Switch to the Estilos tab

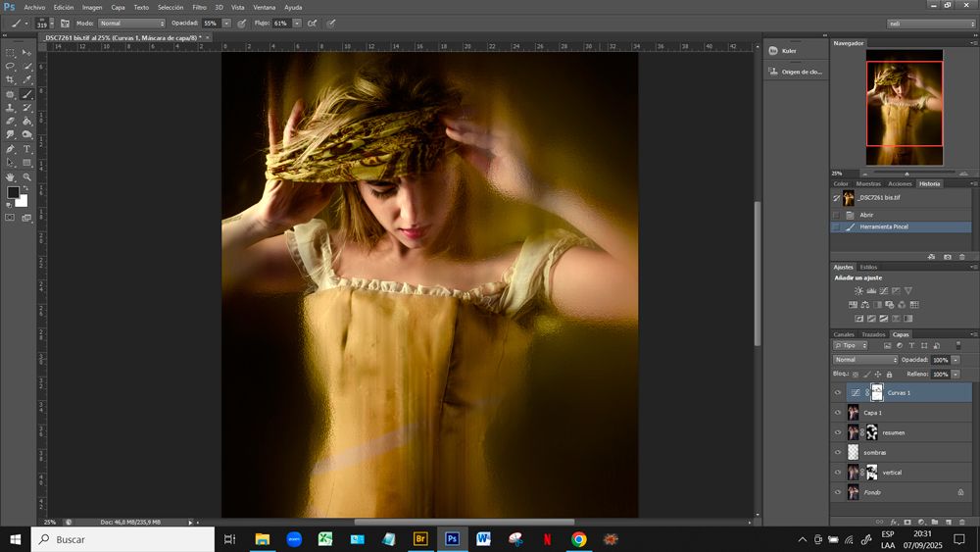point(868,267)
